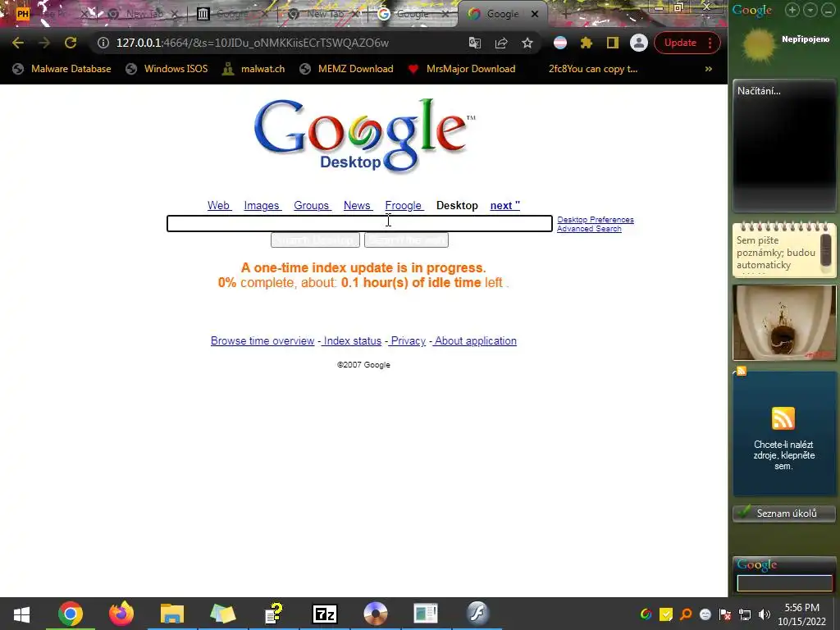The height and width of the screenshot is (630, 840).
Task: Click the Search the Web button
Action: (x=406, y=240)
